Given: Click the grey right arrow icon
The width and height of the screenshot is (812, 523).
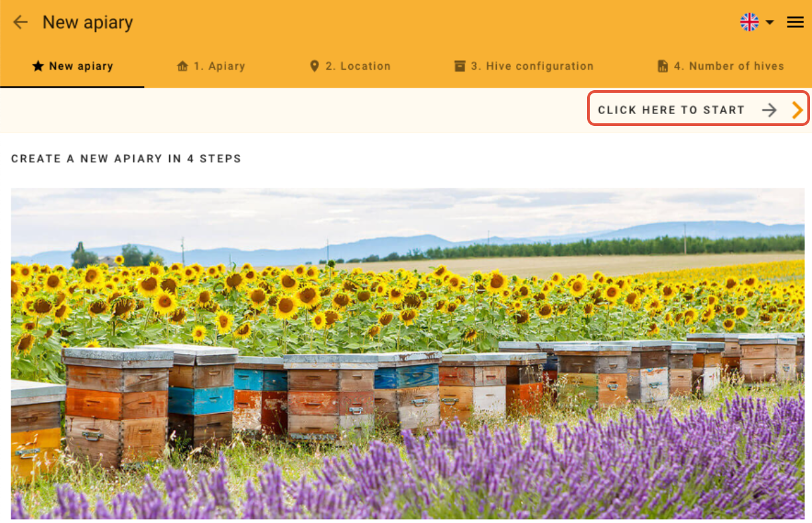Looking at the screenshot, I should click(769, 110).
